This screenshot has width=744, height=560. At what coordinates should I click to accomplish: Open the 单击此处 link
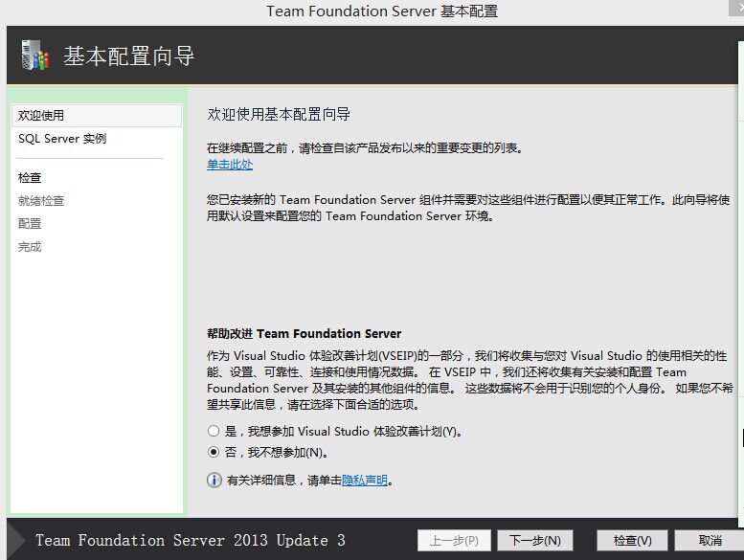(x=230, y=165)
